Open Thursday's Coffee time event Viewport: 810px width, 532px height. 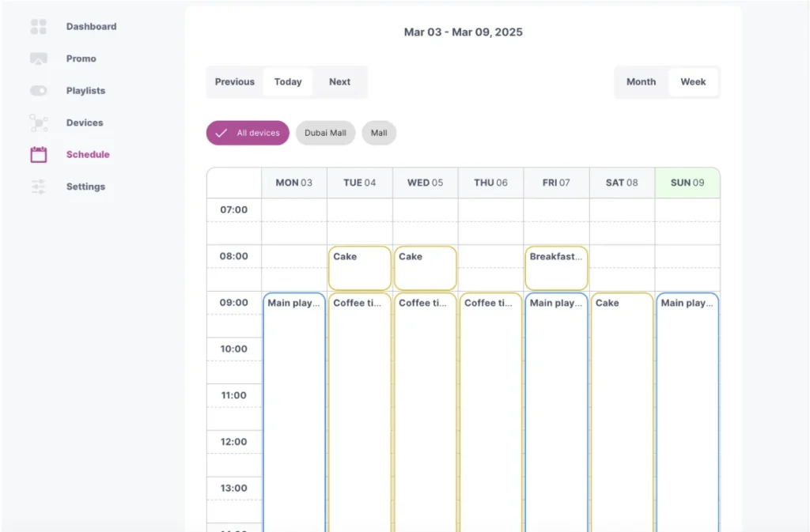point(490,412)
